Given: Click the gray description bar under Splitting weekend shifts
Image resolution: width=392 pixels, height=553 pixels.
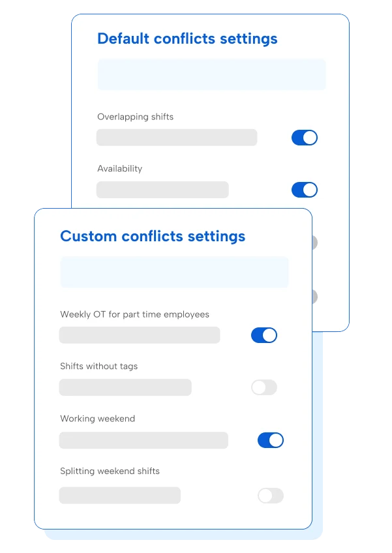Looking at the screenshot, I should [119, 496].
